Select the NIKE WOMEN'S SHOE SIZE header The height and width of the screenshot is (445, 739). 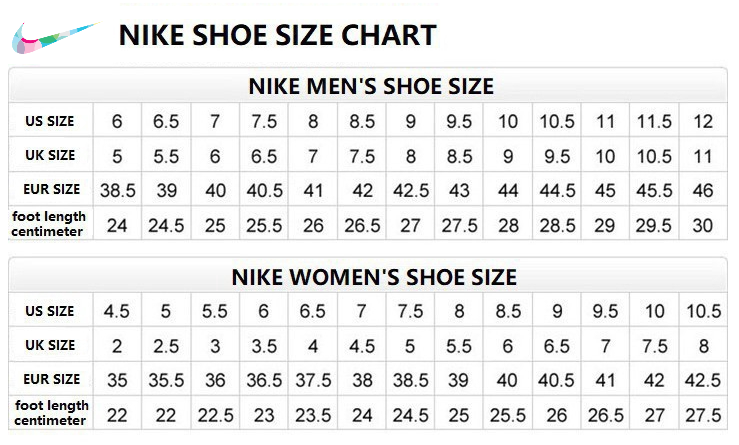(x=374, y=277)
